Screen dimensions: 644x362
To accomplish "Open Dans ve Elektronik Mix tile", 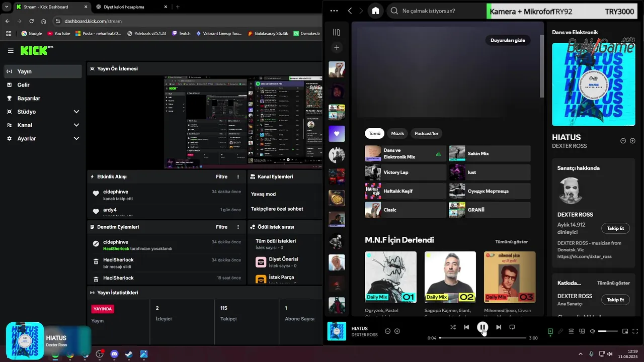I will 406,154.
